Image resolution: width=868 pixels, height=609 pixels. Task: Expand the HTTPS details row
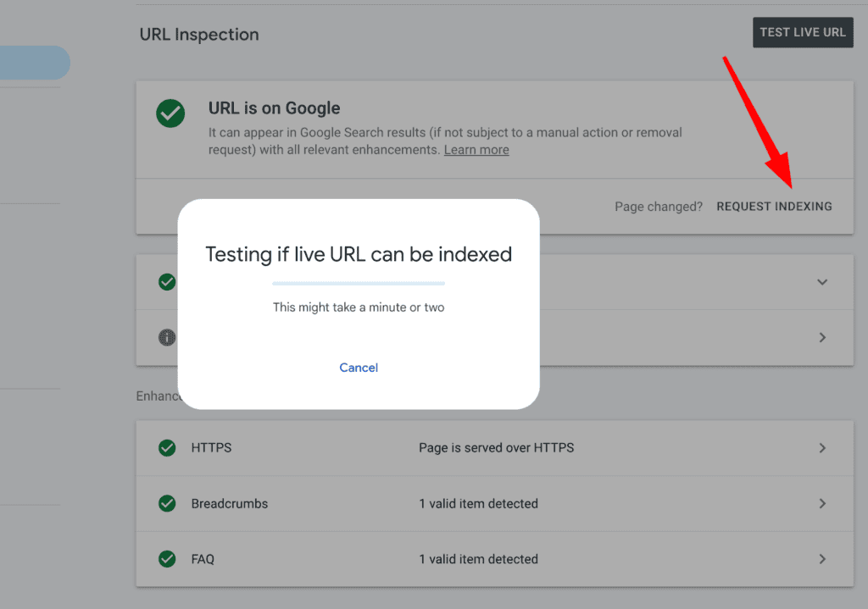point(821,447)
